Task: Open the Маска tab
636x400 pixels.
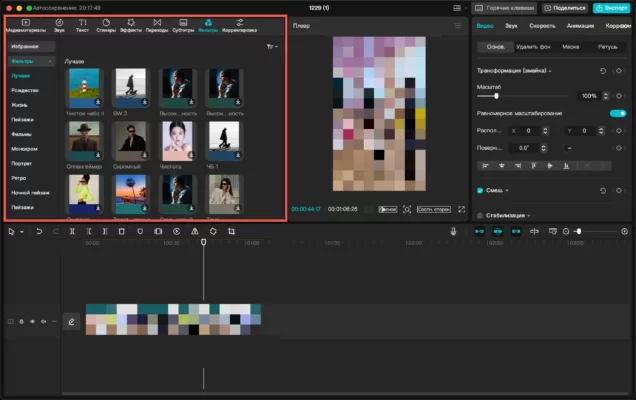Action: (x=570, y=47)
